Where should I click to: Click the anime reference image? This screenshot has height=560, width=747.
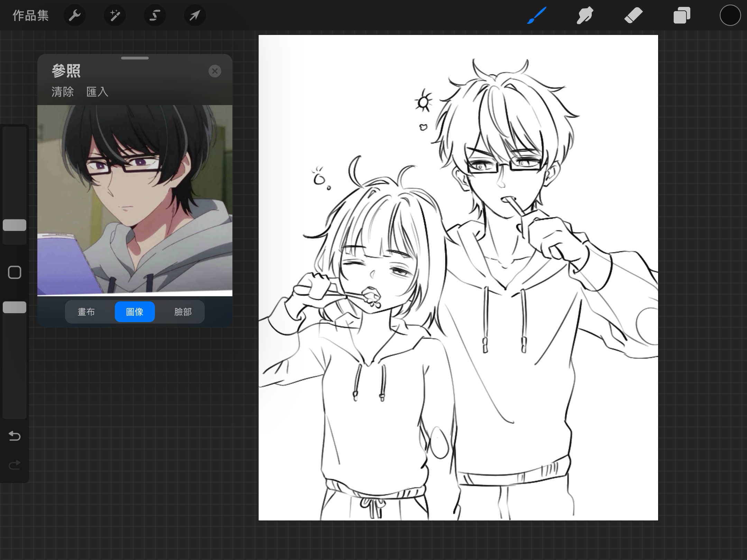135,200
